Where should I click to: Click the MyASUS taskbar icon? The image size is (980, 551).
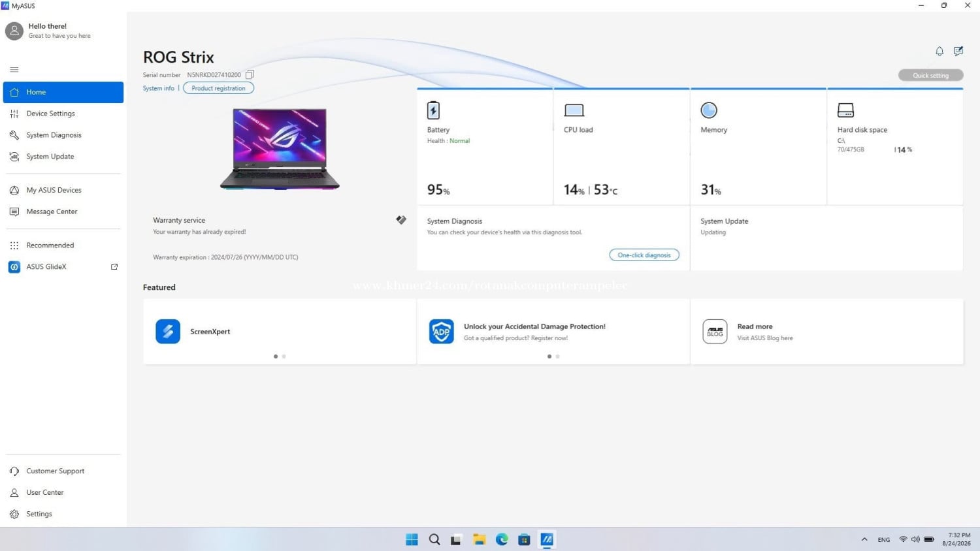pos(547,539)
